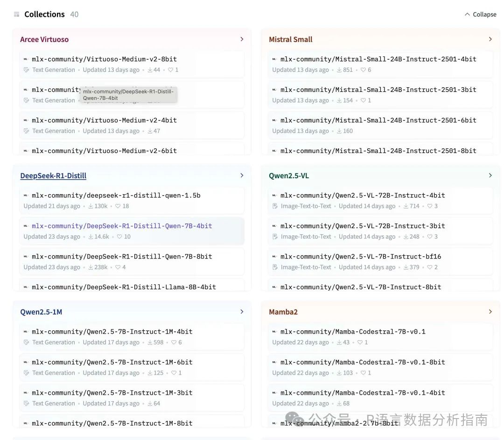504x440 pixels.
Task: Open Mistral-Small-24B-Instruct-2501-6bit model
Action: [x=380, y=126]
